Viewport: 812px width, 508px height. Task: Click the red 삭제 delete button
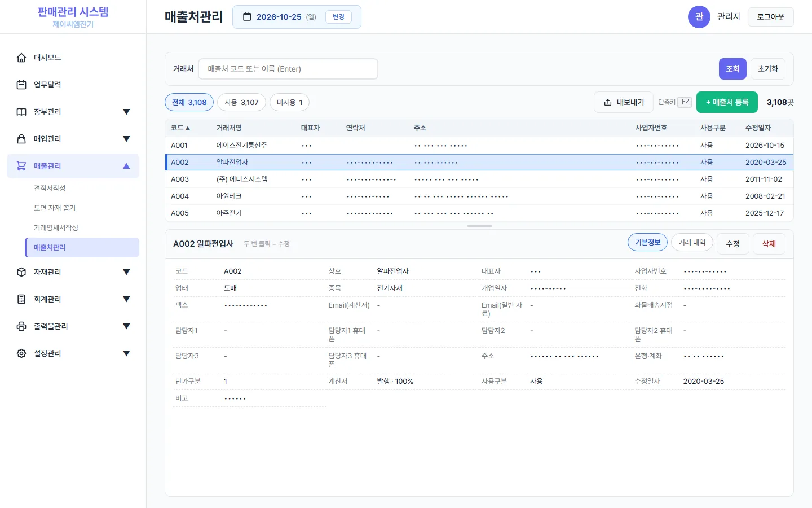click(769, 244)
